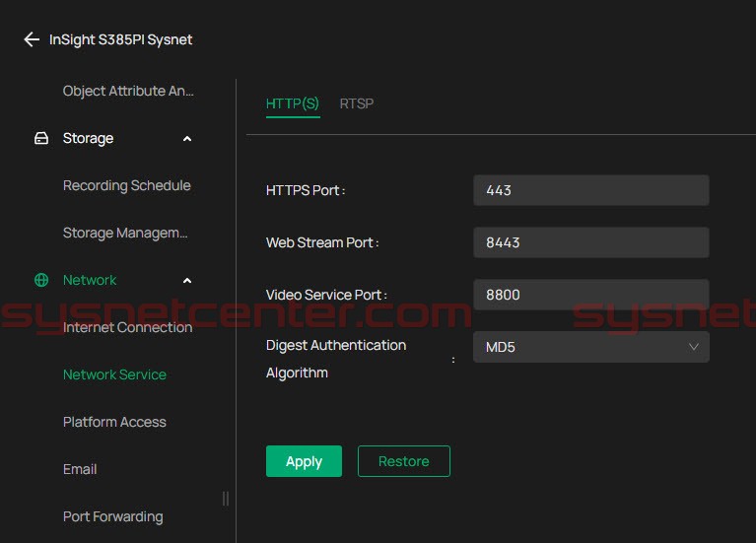Collapse the Storage section chevron
This screenshot has height=543, width=756.
click(187, 139)
